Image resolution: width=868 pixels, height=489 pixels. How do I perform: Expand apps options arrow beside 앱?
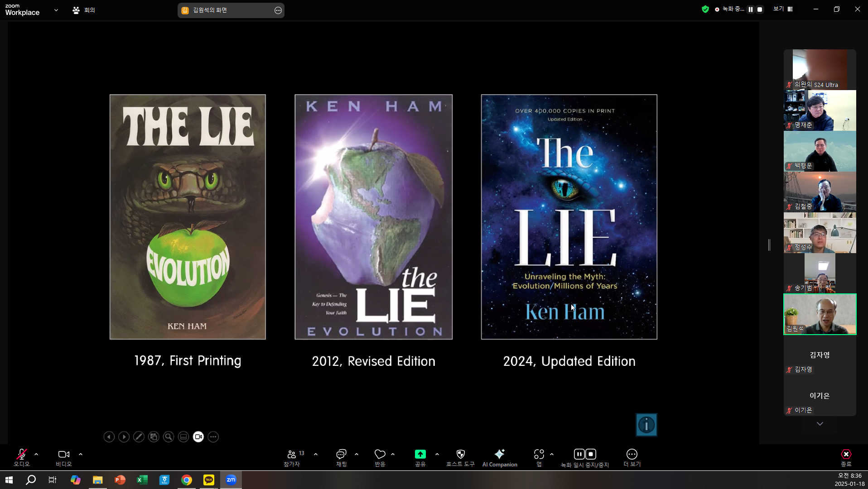pyautogui.click(x=552, y=454)
